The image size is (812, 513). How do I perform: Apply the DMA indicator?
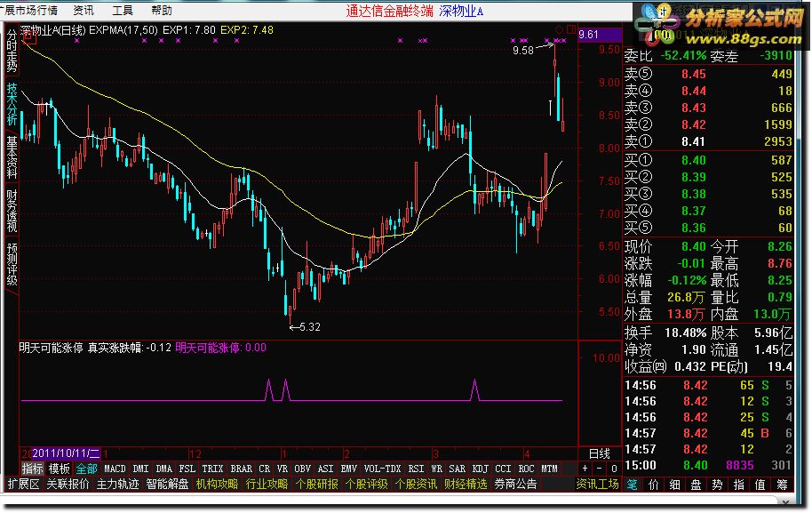point(163,469)
